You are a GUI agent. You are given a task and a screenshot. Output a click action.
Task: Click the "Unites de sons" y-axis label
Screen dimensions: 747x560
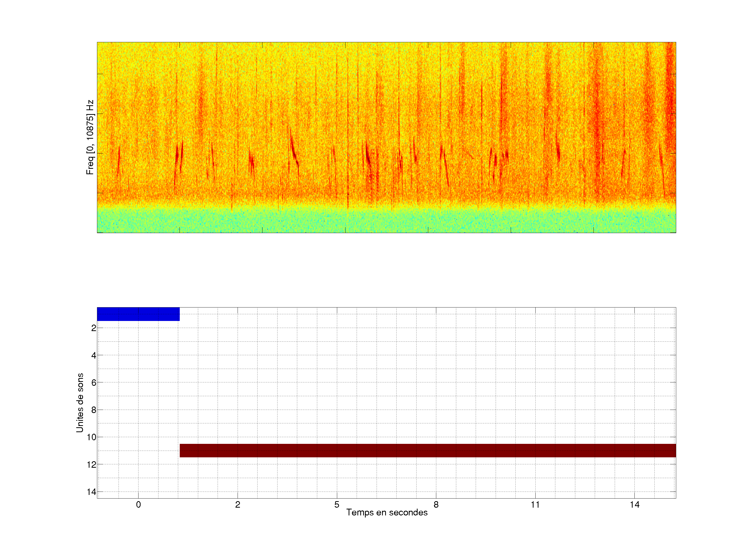[x=80, y=402]
